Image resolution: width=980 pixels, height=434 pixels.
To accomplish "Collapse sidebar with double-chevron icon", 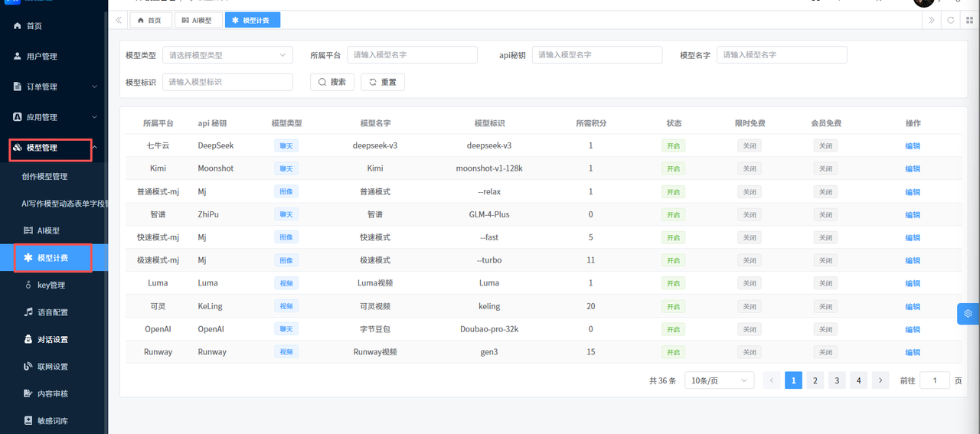I will click(119, 20).
